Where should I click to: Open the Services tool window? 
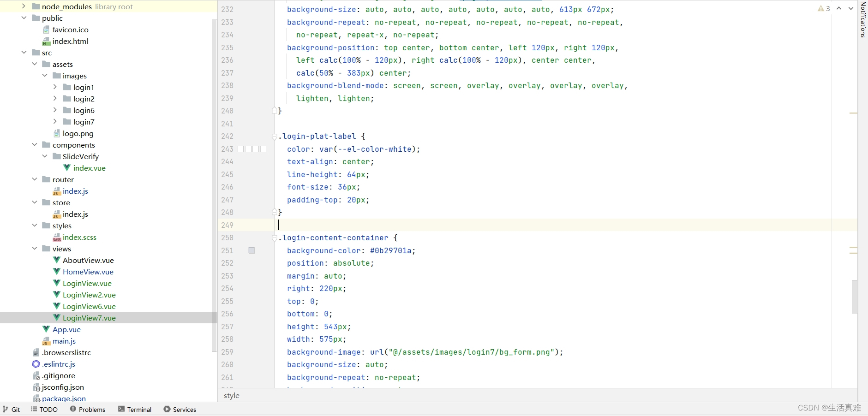click(x=180, y=410)
